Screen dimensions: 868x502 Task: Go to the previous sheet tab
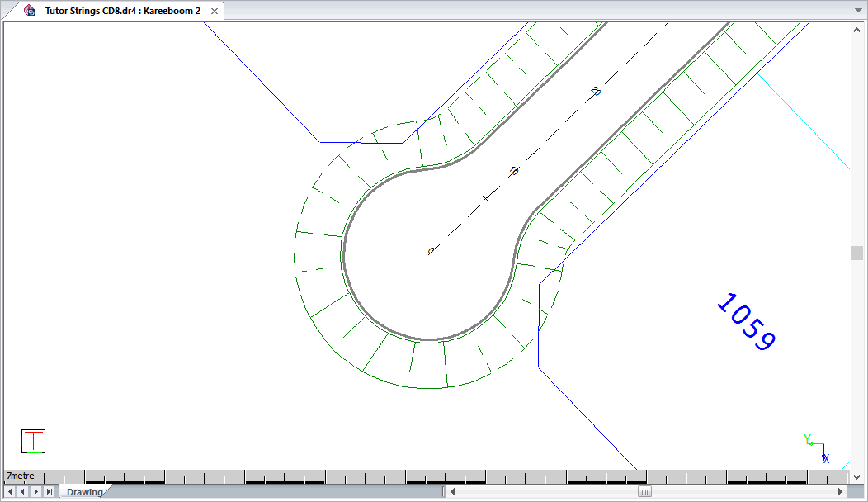pyautogui.click(x=22, y=492)
